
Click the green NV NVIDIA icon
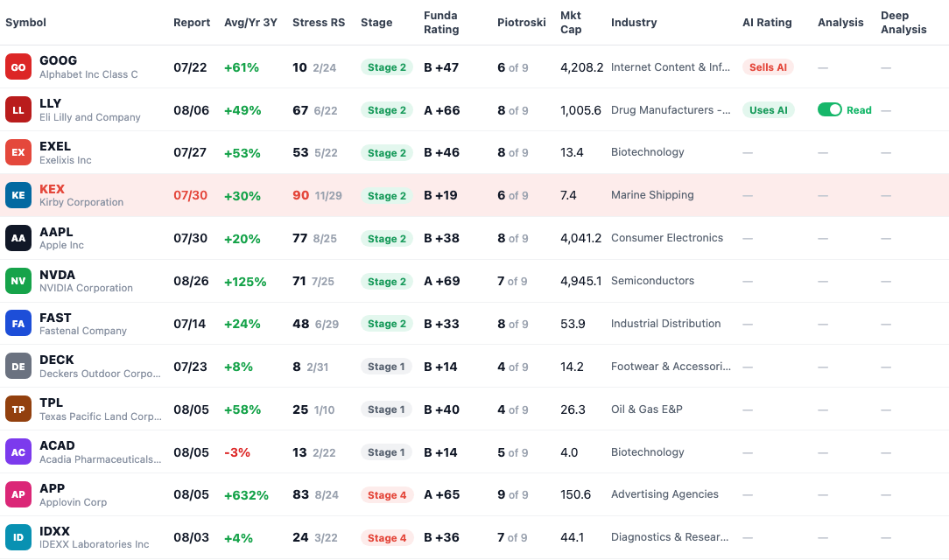[18, 281]
